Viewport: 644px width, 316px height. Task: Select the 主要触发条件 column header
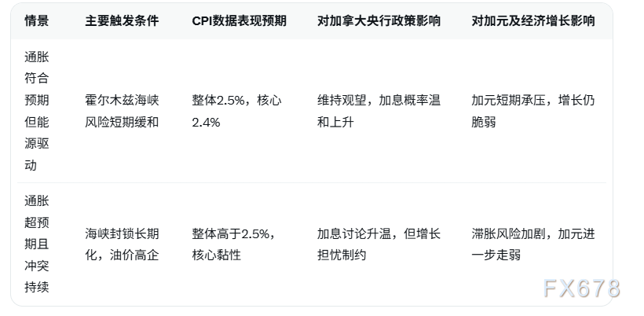coord(122,21)
